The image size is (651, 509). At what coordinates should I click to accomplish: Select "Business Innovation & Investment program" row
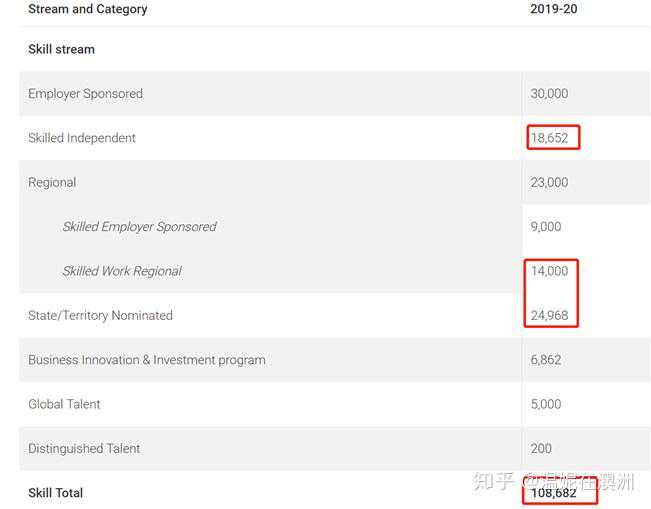point(146,360)
